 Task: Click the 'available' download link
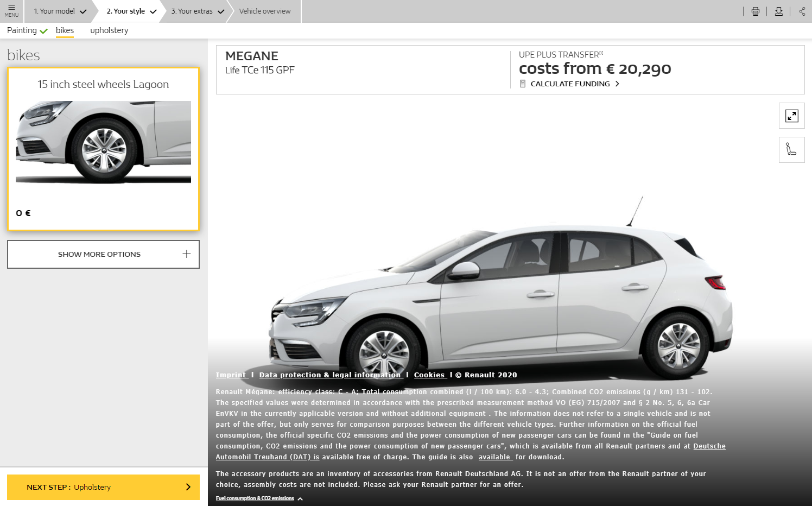coord(495,457)
